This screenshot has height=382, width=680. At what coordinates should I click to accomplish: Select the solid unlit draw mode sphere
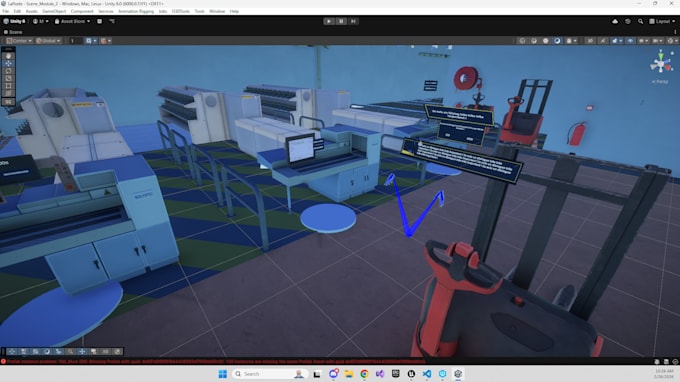pos(546,41)
